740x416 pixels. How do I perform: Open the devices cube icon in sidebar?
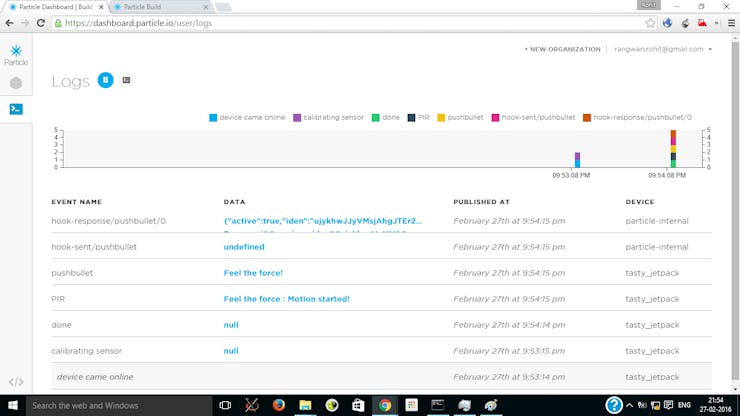click(x=16, y=83)
